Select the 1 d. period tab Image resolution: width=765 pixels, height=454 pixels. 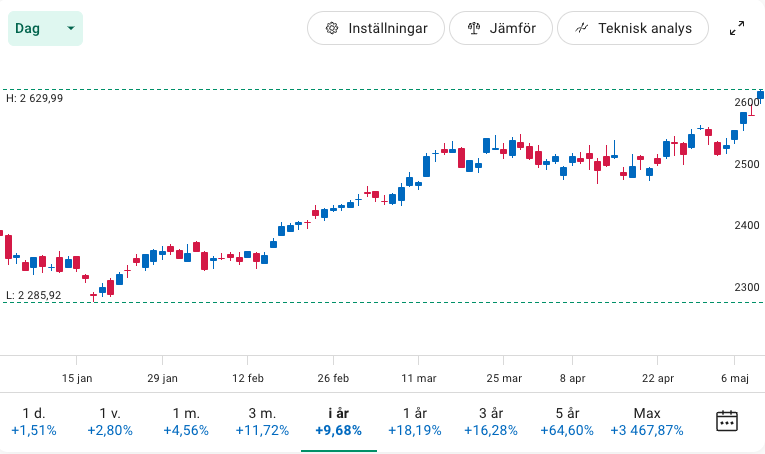[x=34, y=421]
